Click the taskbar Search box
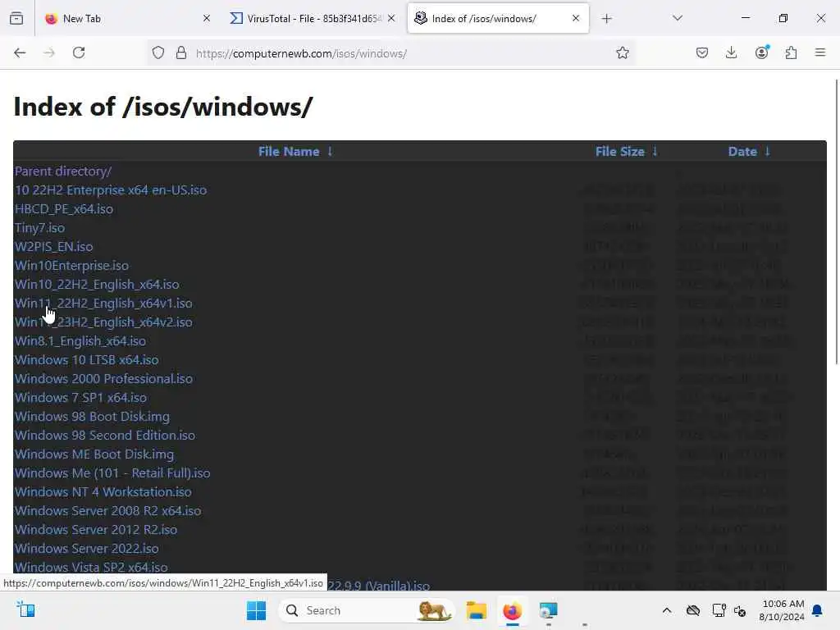 [x=367, y=610]
